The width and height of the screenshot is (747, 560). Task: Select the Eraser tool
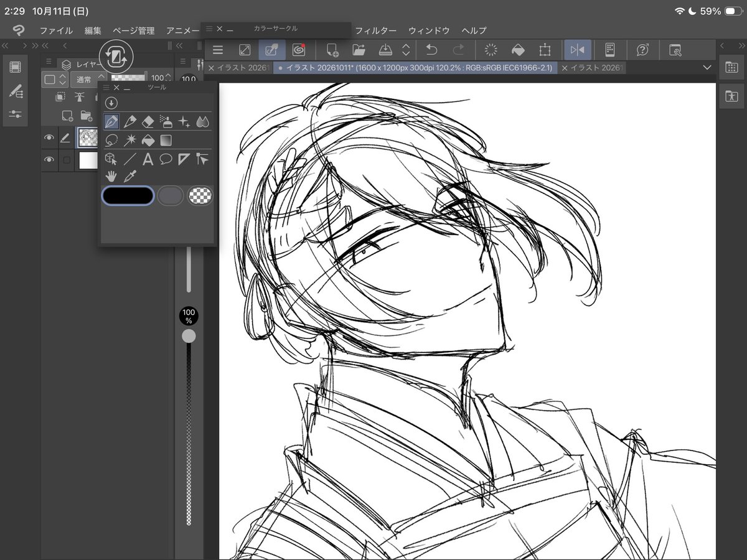click(x=148, y=121)
